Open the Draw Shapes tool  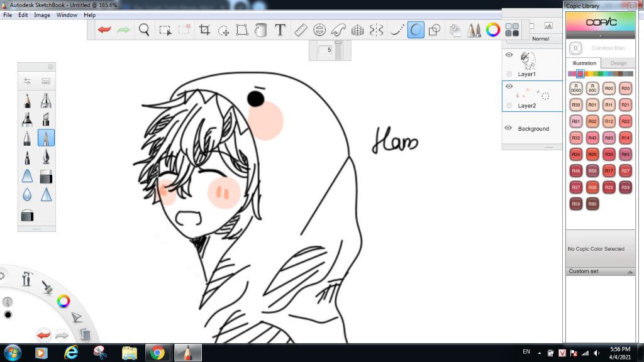pos(434,30)
